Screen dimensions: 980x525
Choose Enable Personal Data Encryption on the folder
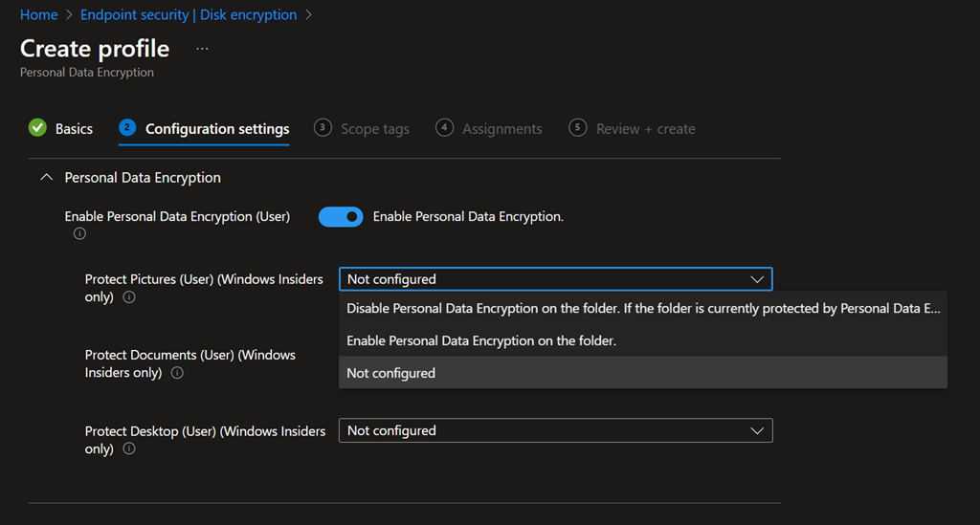coord(481,340)
